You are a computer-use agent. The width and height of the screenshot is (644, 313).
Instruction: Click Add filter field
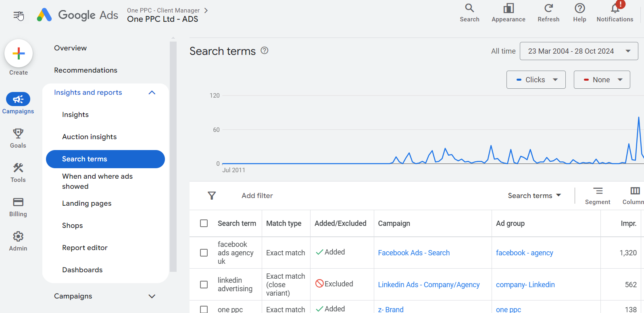[257, 196]
